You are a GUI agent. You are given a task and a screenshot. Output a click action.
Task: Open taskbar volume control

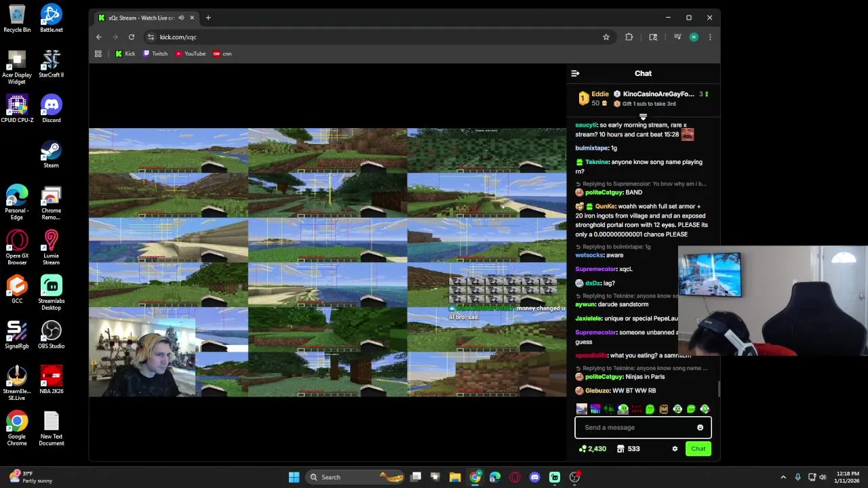pos(823,477)
